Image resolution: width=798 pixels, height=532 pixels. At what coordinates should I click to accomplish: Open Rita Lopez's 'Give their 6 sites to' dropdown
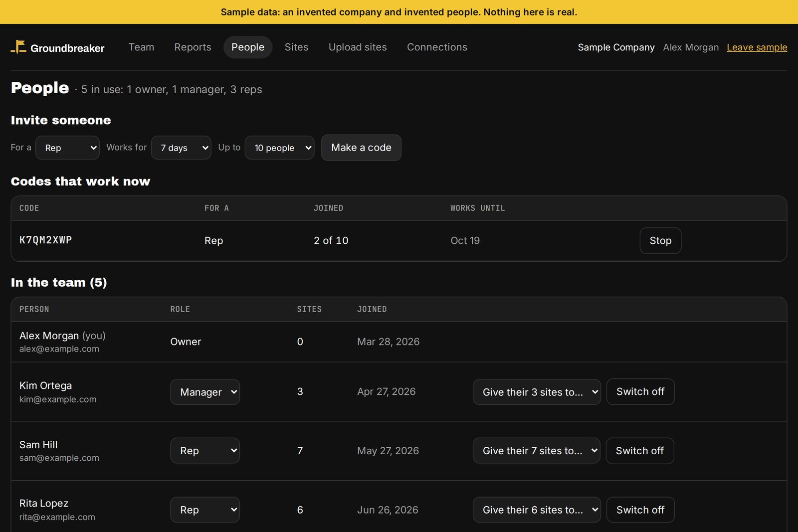537,510
